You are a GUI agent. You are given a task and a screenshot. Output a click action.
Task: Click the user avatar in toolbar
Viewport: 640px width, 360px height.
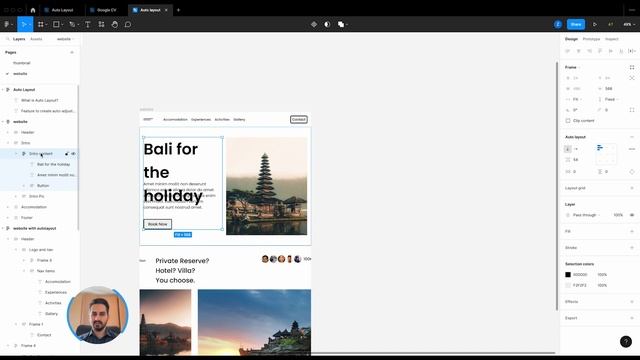[x=558, y=24]
